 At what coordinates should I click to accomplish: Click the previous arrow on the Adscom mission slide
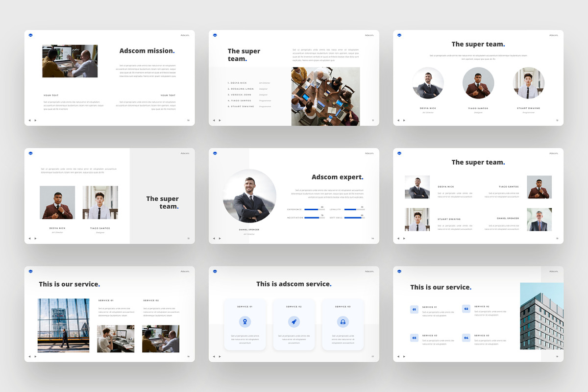[29, 120]
